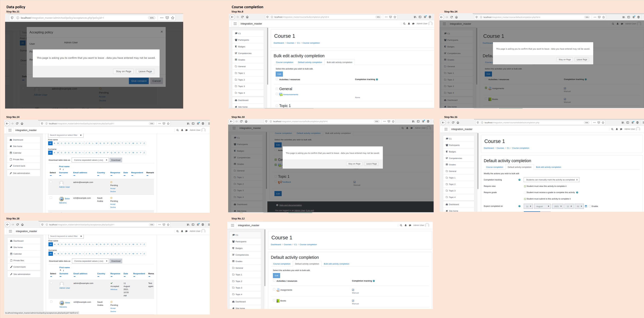This screenshot has width=644, height=318.
Task: Click the help icon beside Completion tracking in Step No.16
Action: pos(519,180)
